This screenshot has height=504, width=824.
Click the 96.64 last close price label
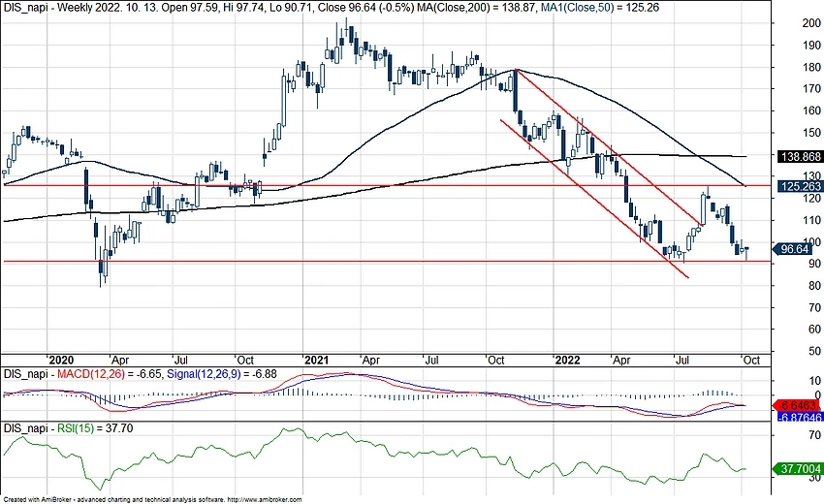tap(793, 249)
